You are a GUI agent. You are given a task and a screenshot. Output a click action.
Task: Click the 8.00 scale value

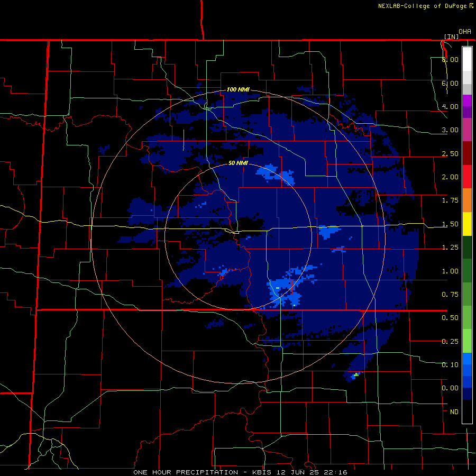click(x=450, y=59)
